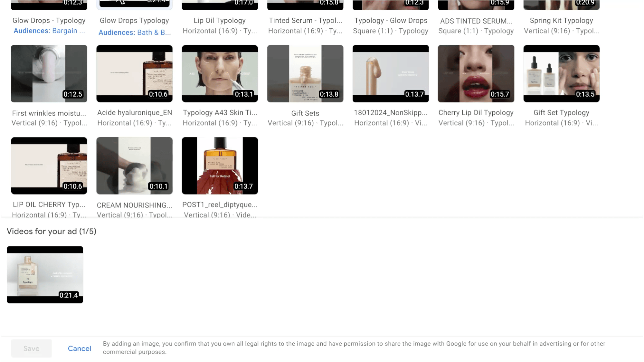Click the 'LIP OIL CHERRY Typ...' title text
Viewport: 644px width, 362px height.
pyautogui.click(x=49, y=205)
